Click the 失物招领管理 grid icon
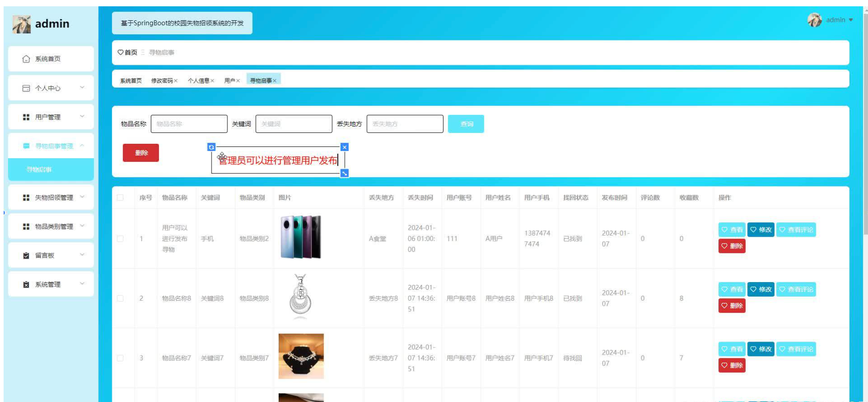Screen dimensions: 868x402 pos(26,197)
